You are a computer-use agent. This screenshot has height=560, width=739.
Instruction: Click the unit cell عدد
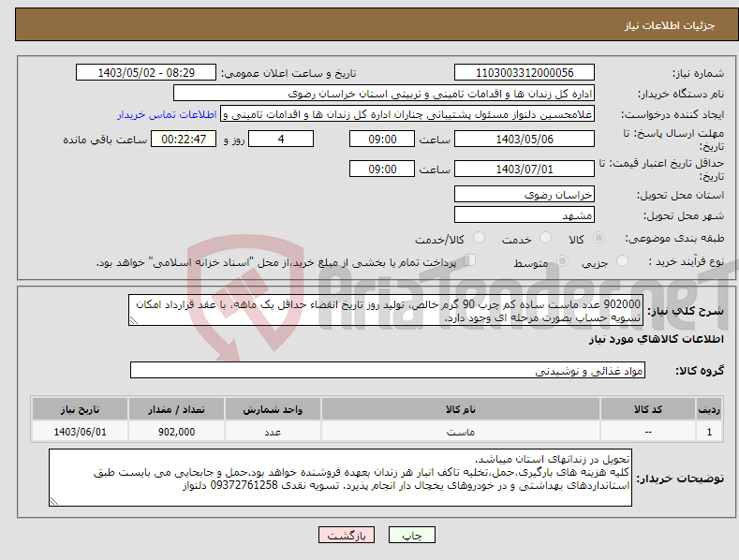pyautogui.click(x=273, y=432)
